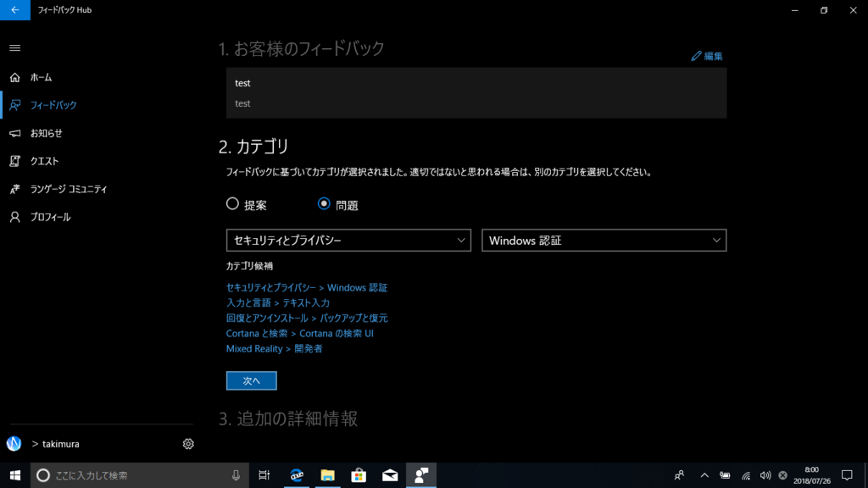
Task: Open the プロフィール page
Action: coord(50,217)
